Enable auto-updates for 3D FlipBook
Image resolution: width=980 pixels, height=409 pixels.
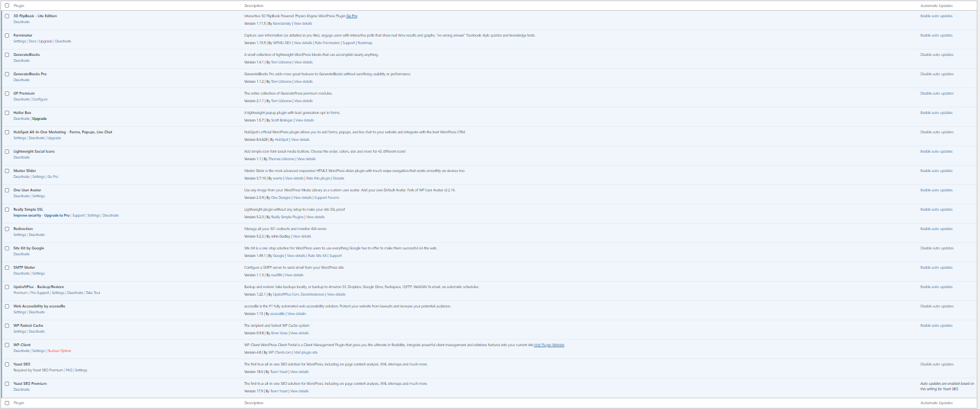[x=937, y=16]
